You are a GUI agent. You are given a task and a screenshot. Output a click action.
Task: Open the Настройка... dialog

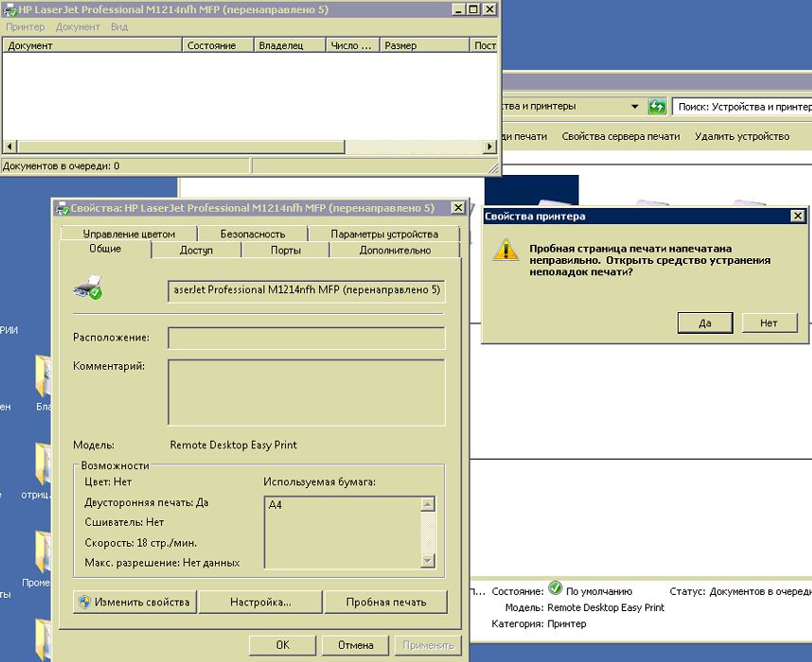(260, 602)
